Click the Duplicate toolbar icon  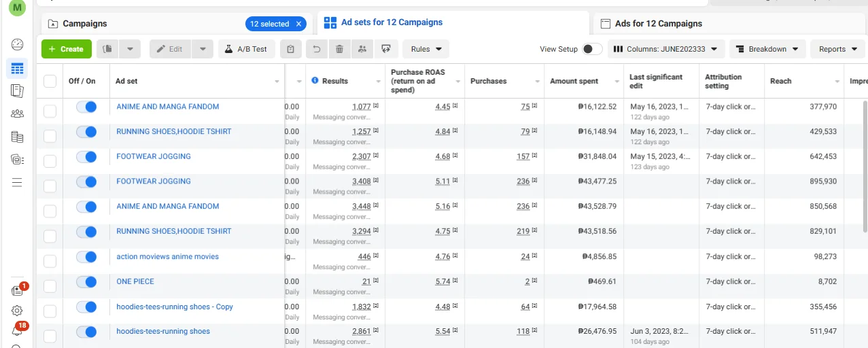pos(107,49)
